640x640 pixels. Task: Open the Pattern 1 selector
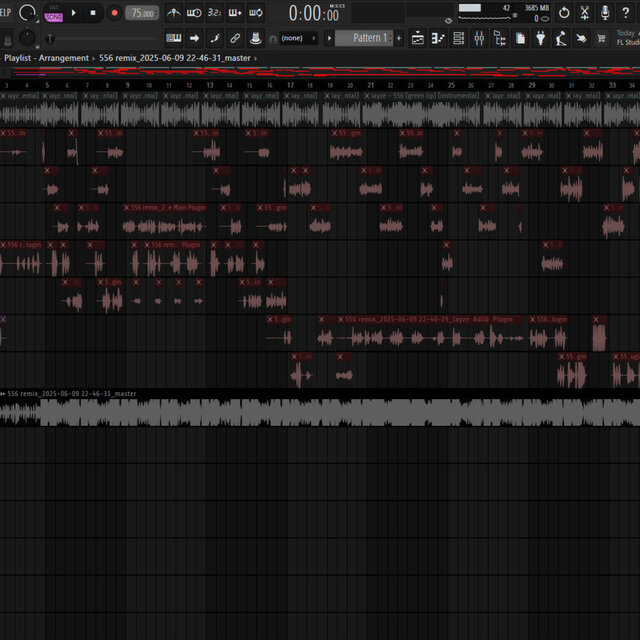(x=364, y=38)
